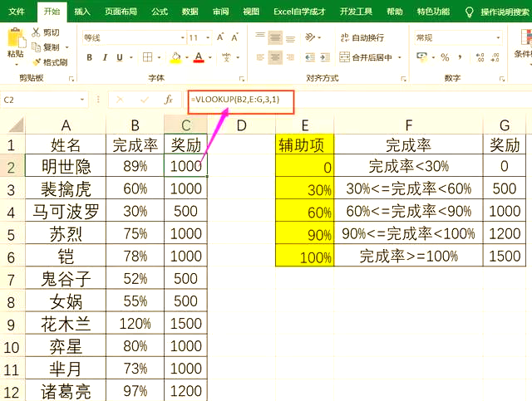Viewport: 532px width, 401px height.
Task: Open fill color dropdown arrow
Action: click(x=187, y=57)
